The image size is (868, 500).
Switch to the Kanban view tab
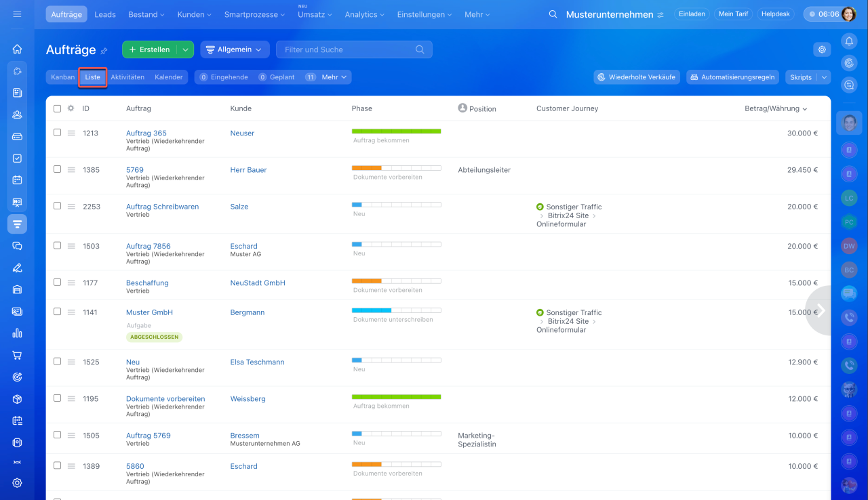point(62,77)
